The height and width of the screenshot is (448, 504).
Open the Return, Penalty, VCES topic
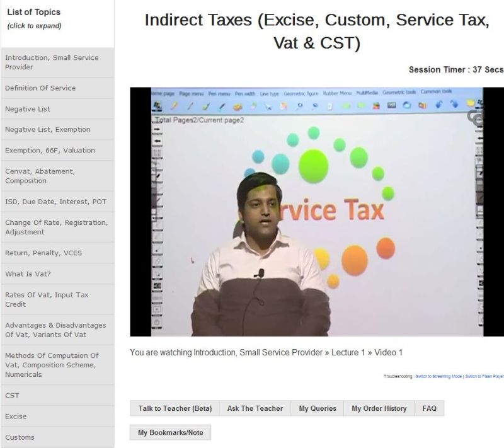pyautogui.click(x=57, y=253)
